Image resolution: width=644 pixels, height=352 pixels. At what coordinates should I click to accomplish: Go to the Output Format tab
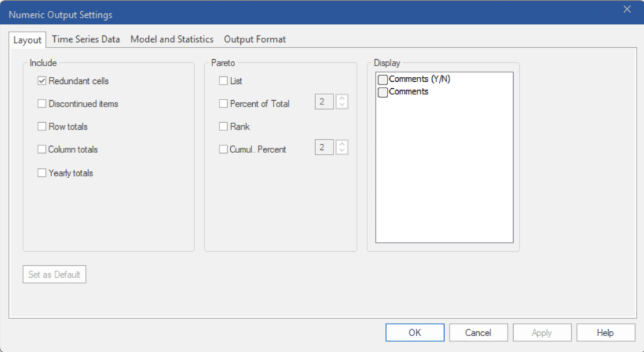click(255, 39)
